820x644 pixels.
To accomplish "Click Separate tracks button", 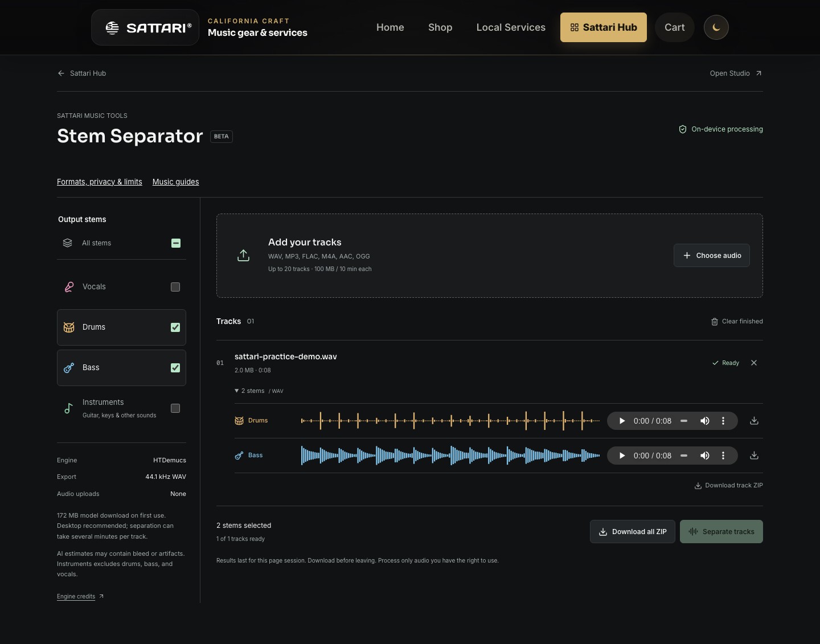I will coord(721,532).
